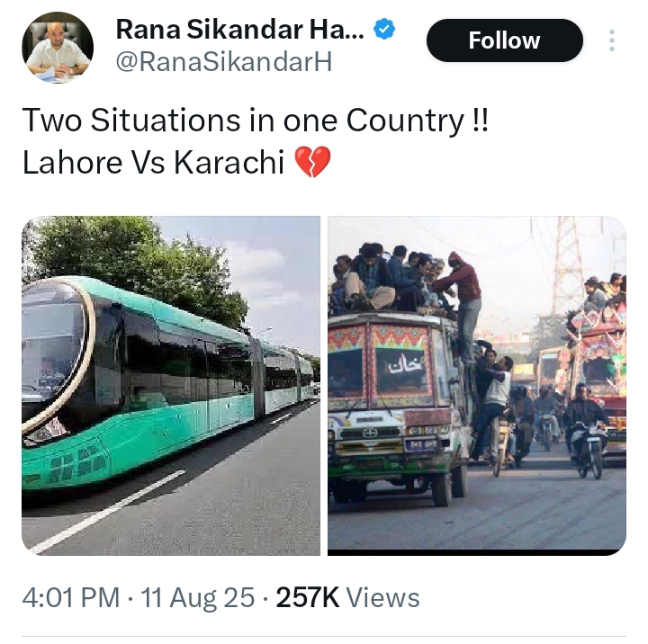Viewport: 648px width, 644px height.
Task: Click the 11 Aug 25 date
Action: [197, 597]
